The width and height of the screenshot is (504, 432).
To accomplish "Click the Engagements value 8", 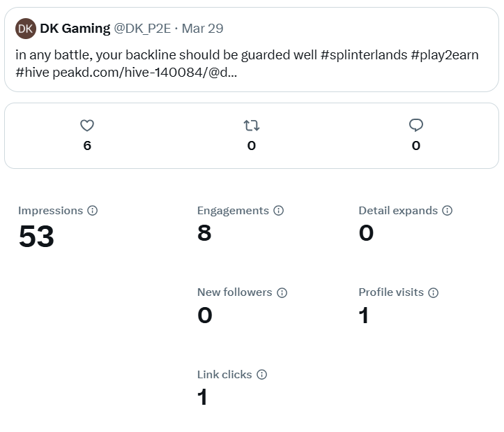I will pyautogui.click(x=204, y=232).
